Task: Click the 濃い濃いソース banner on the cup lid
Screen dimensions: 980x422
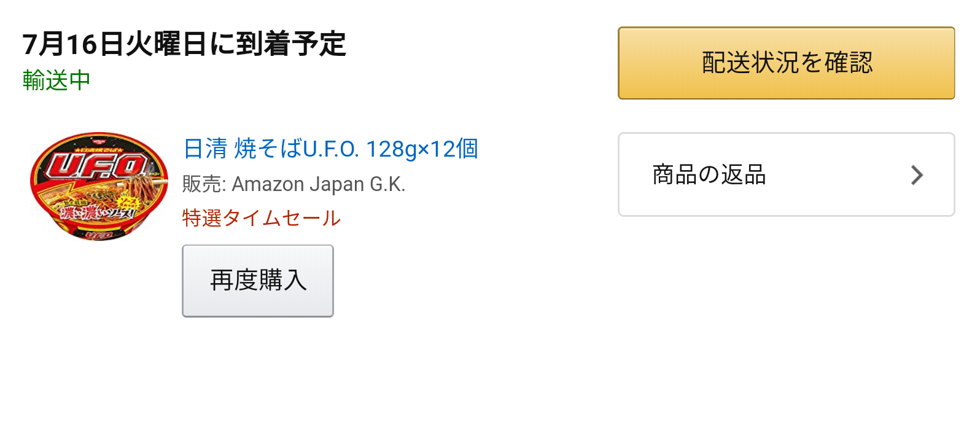Action: pyautogui.click(x=98, y=213)
